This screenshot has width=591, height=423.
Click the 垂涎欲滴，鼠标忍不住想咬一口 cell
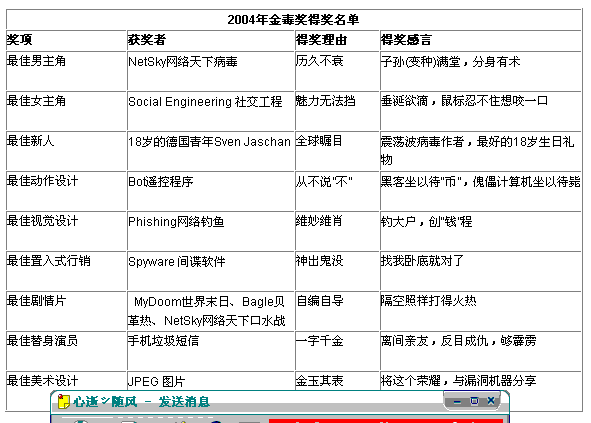pyautogui.click(x=480, y=111)
